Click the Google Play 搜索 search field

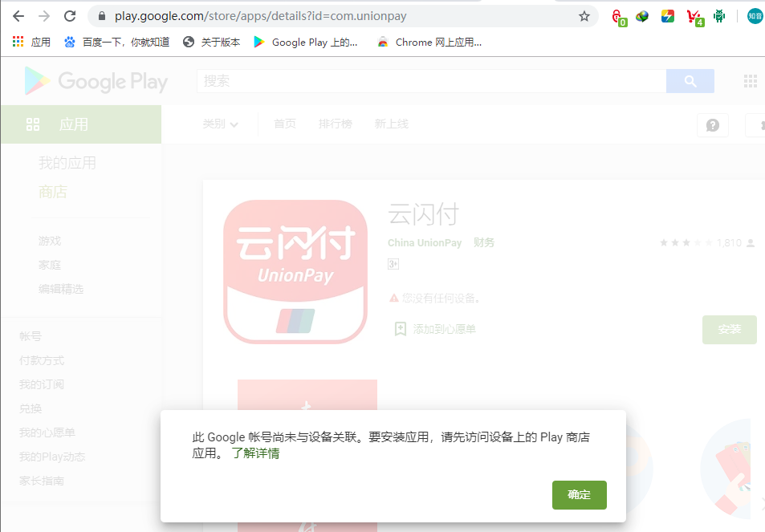[x=431, y=81]
